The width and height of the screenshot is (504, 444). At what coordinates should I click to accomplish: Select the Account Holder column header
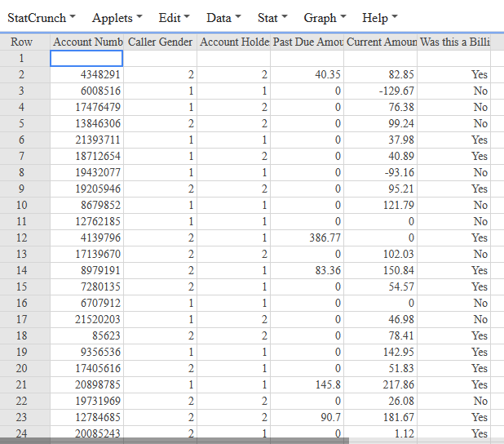234,42
